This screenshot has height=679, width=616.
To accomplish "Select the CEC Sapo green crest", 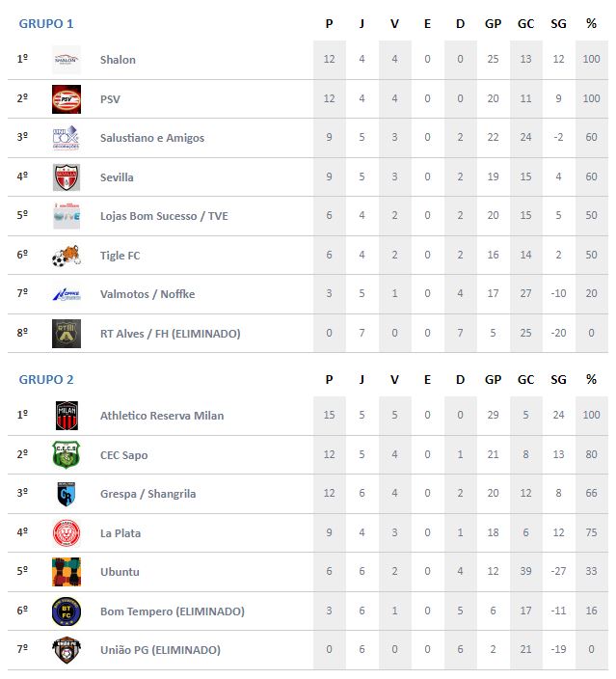I will click(67, 454).
